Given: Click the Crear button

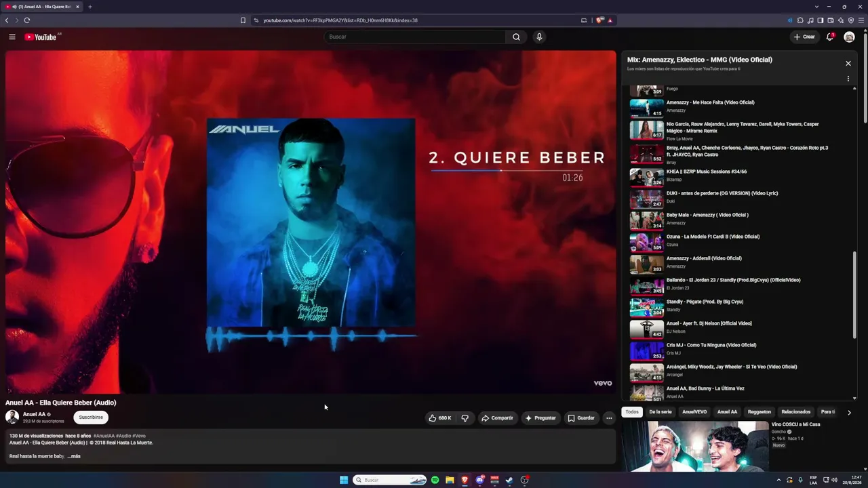Looking at the screenshot, I should point(804,37).
